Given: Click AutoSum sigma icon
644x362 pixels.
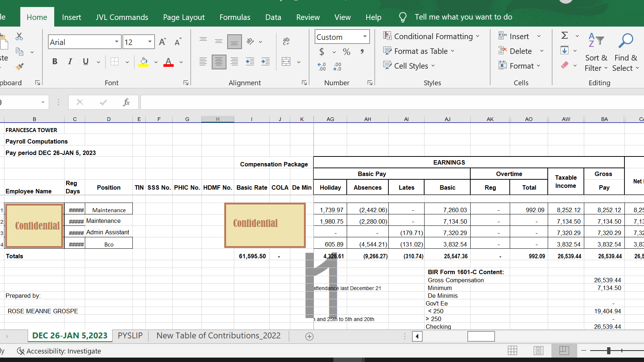Looking at the screenshot, I should (x=565, y=35).
